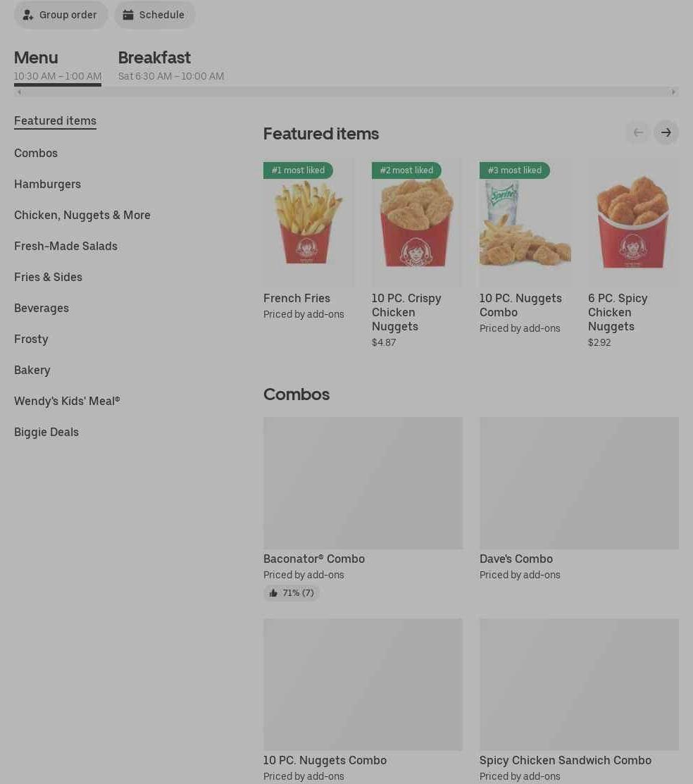
Task: Open the Schedule button with calendar icon
Action: pos(154,15)
